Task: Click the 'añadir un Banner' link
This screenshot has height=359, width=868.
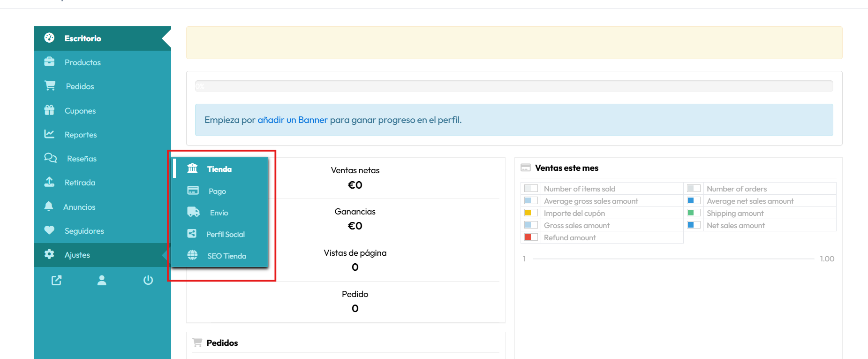Action: coord(292,120)
